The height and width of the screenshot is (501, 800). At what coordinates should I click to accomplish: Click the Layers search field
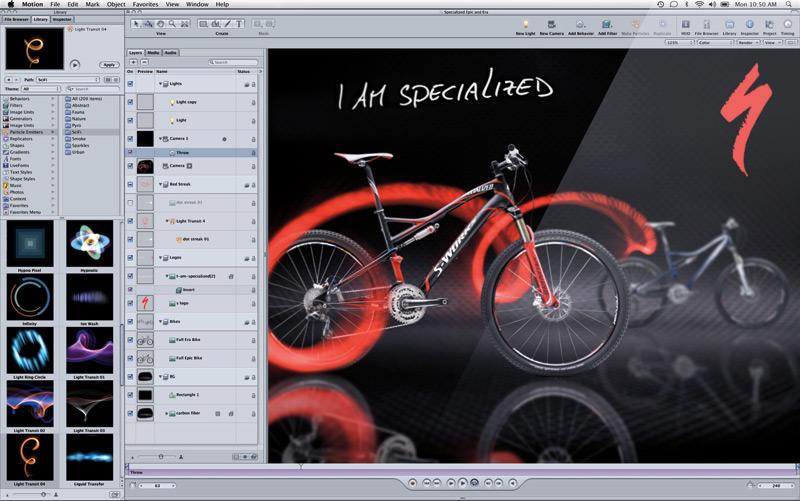click(x=234, y=62)
